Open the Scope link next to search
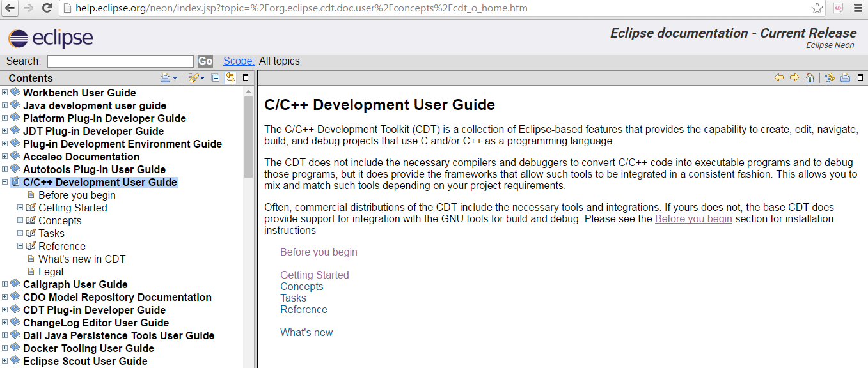The height and width of the screenshot is (368, 868). pos(239,61)
